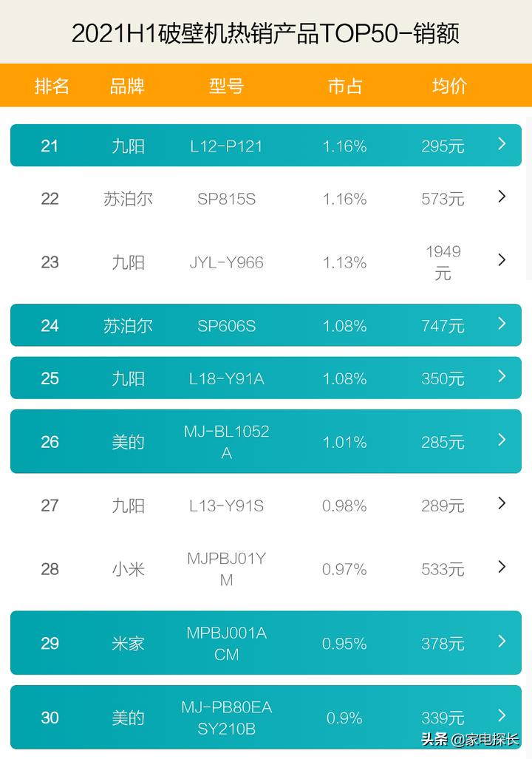Expand the rank 23 JYL-Y966 row arrow
Viewport: 532px width, 759px height.
pyautogui.click(x=502, y=260)
